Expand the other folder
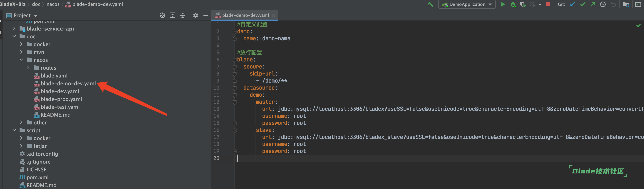Viewport: 644px width, 189px height. 21,122
